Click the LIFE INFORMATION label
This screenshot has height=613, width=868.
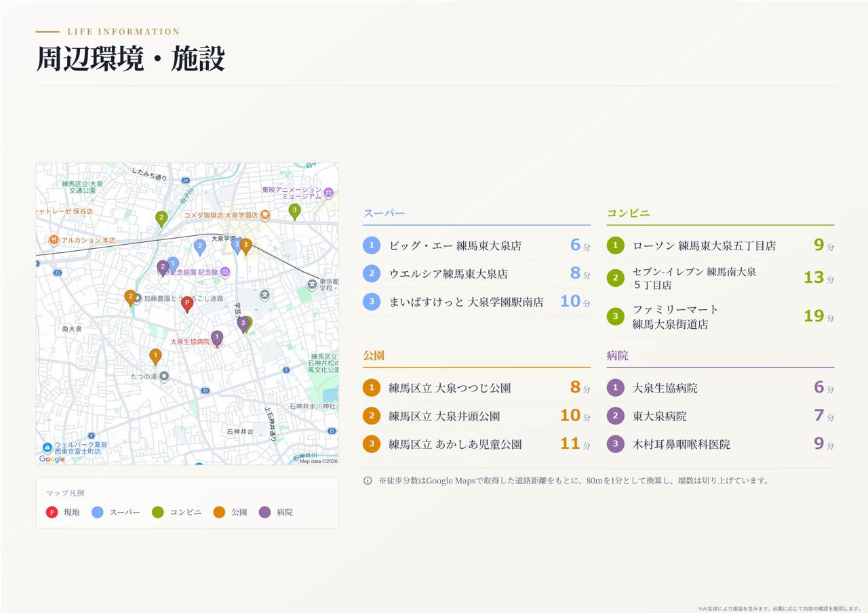tap(123, 32)
